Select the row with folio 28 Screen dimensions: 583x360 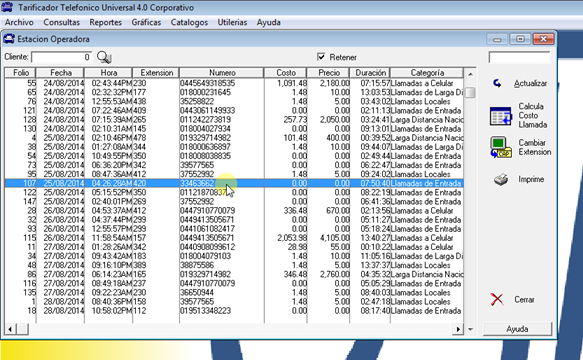click(234, 210)
